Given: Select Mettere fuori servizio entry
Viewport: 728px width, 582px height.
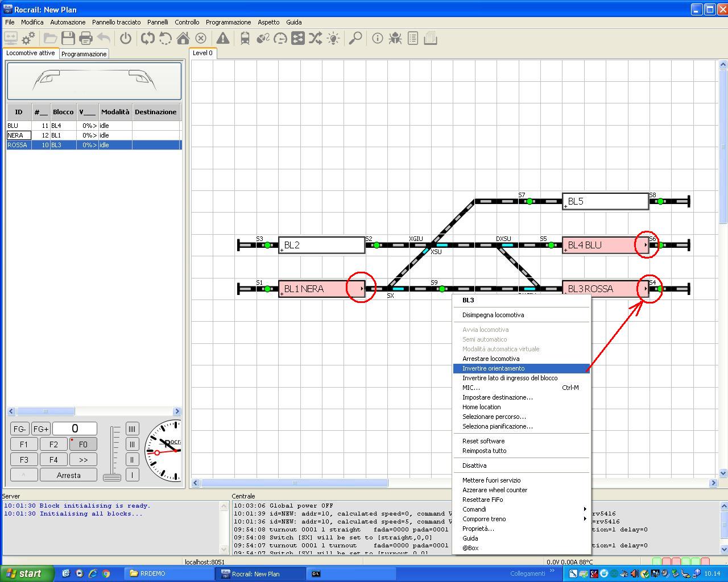Looking at the screenshot, I should (522, 480).
